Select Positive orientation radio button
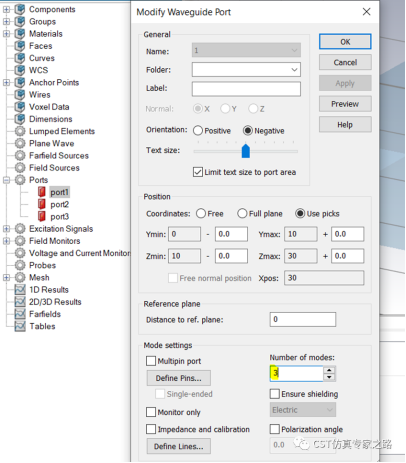This screenshot has height=463, width=406. [x=198, y=131]
